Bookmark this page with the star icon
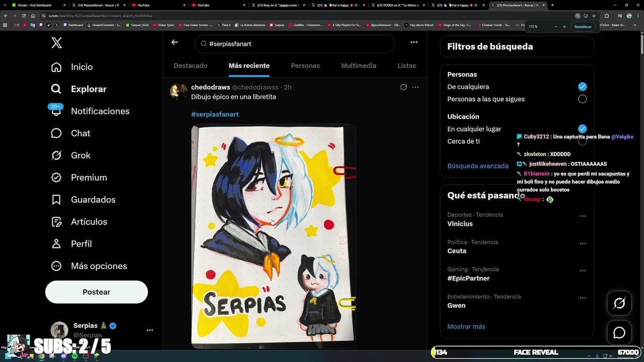 [x=594, y=16]
